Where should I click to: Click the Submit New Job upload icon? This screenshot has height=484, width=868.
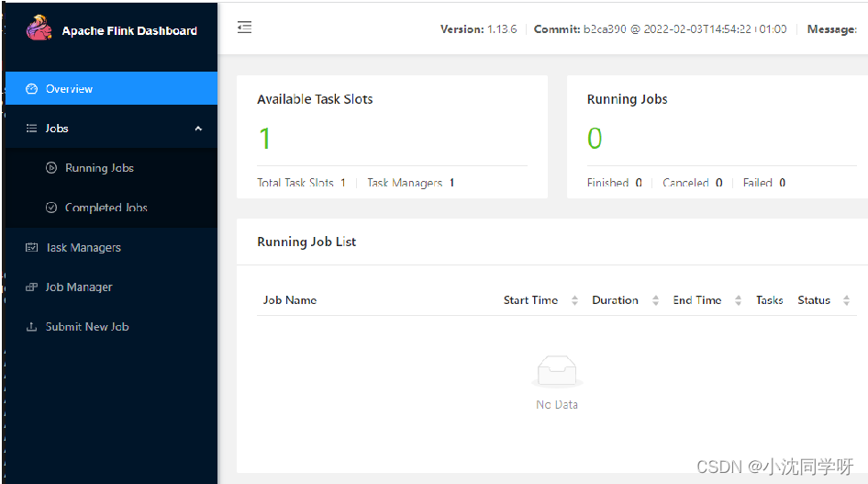tap(31, 327)
